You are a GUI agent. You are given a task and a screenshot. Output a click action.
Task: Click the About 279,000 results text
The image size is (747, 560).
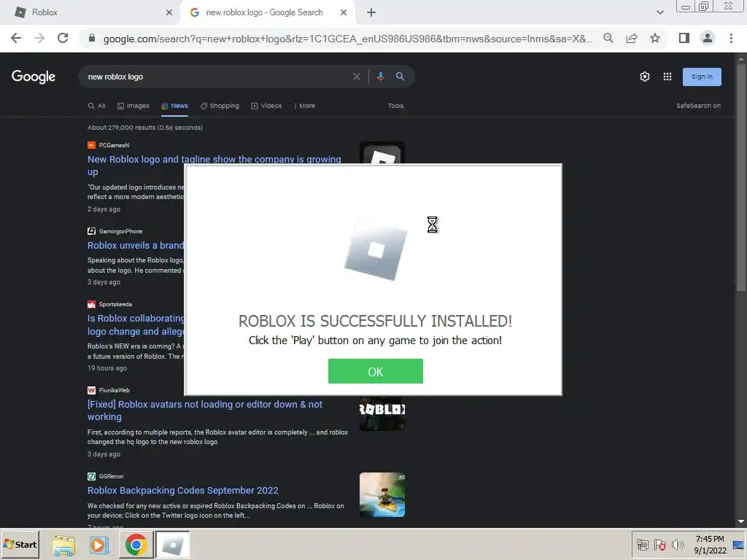click(x=145, y=128)
